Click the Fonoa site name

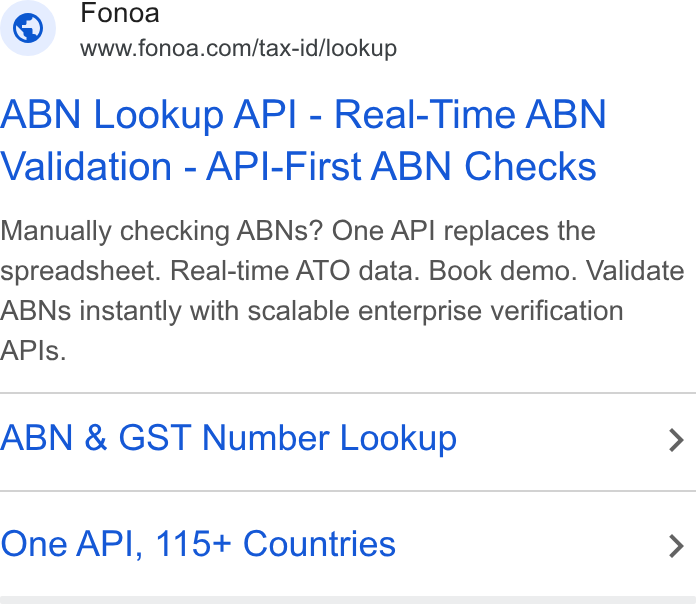[119, 13]
